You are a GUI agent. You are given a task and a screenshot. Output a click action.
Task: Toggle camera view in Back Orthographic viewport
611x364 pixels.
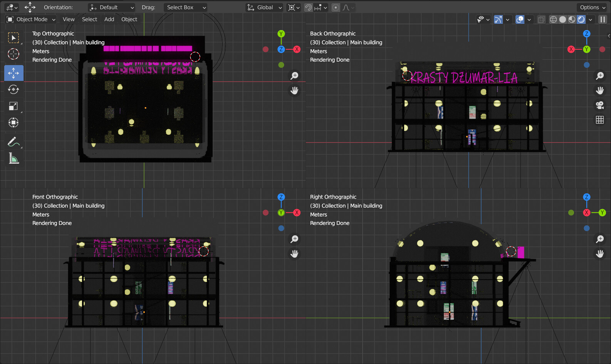600,105
